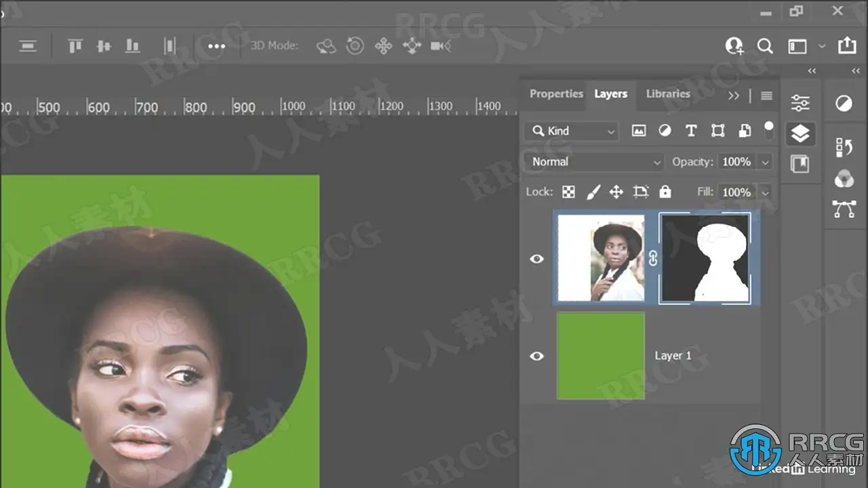Filter layers by pixel layers icon
The height and width of the screenshot is (488, 868).
pyautogui.click(x=639, y=131)
